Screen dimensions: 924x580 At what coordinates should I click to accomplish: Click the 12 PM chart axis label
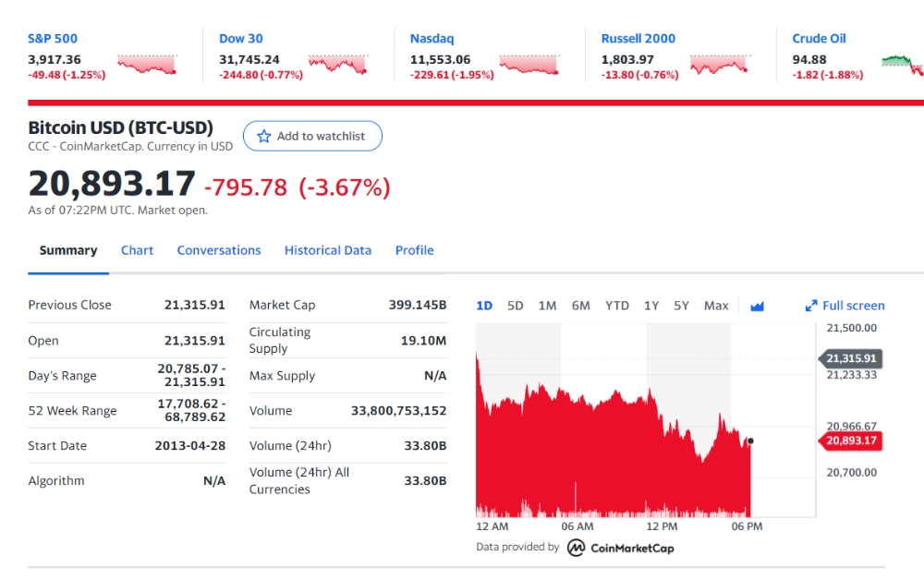(662, 526)
